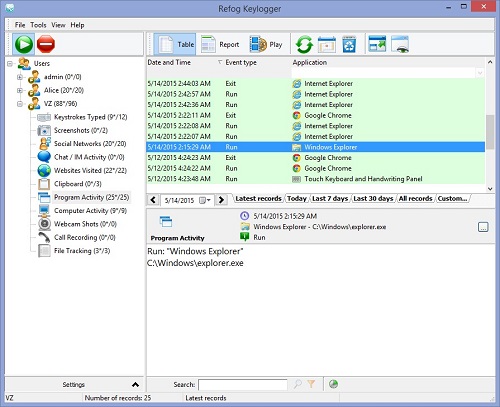
Task: Open the File menu
Action: pyautogui.click(x=20, y=25)
